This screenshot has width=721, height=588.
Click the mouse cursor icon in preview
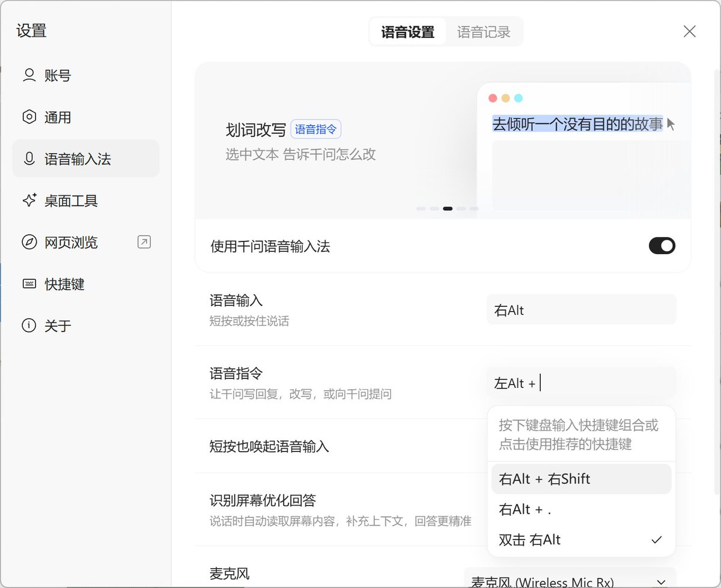671,124
